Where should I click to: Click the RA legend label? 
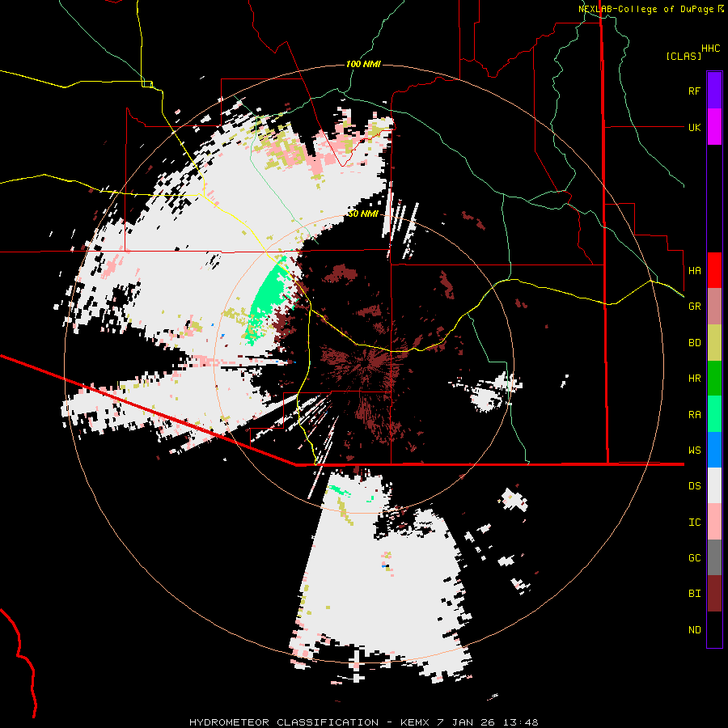coord(694,415)
